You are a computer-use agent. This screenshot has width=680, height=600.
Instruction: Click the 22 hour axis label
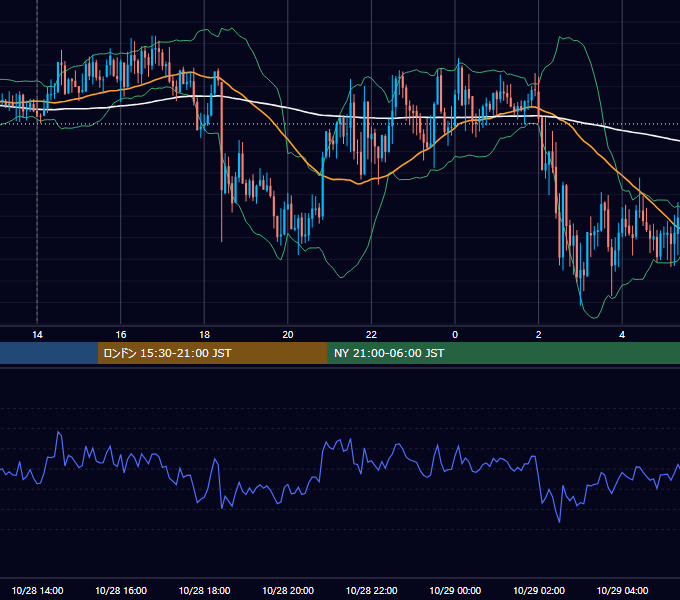[x=371, y=335]
